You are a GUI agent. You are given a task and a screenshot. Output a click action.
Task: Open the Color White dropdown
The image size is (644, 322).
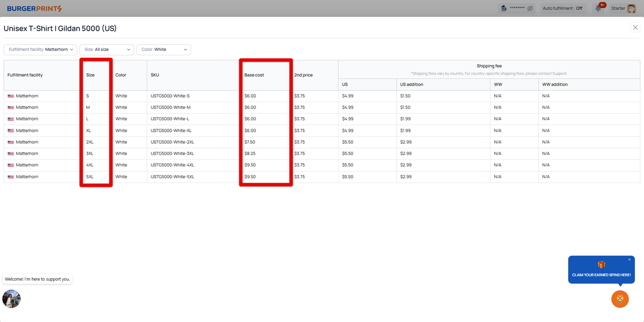[x=164, y=50]
